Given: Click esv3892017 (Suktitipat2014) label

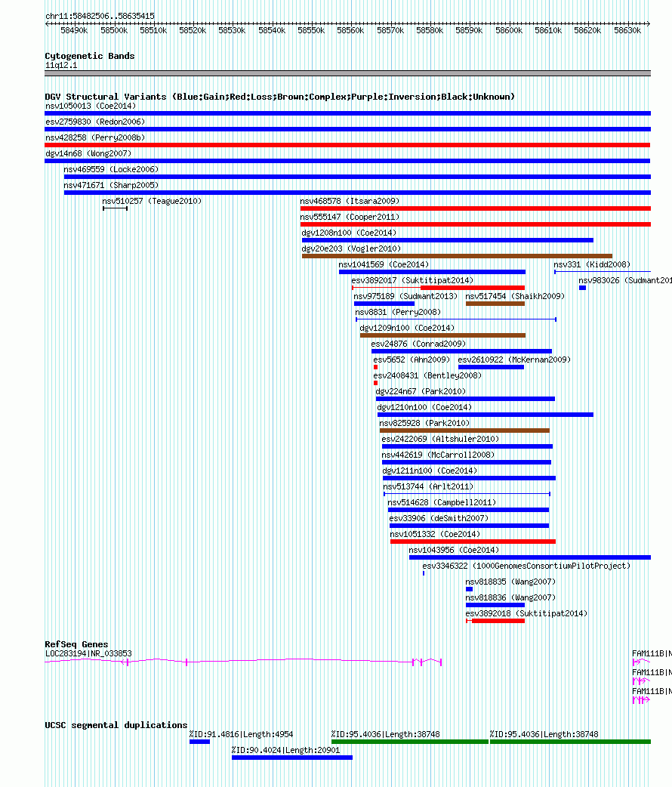Looking at the screenshot, I should coord(412,280).
